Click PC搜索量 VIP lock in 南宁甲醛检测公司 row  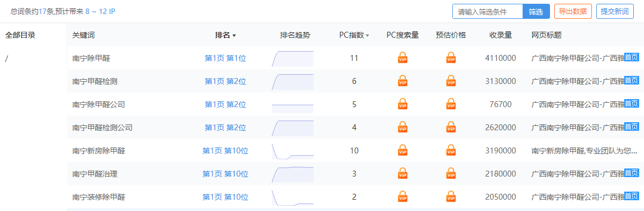click(x=402, y=126)
